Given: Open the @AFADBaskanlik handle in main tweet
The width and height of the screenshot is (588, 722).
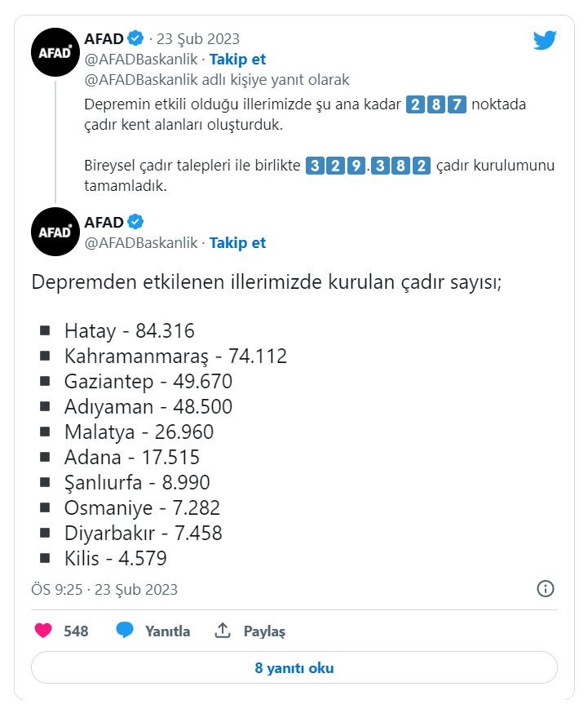Looking at the screenshot, I should [x=141, y=242].
